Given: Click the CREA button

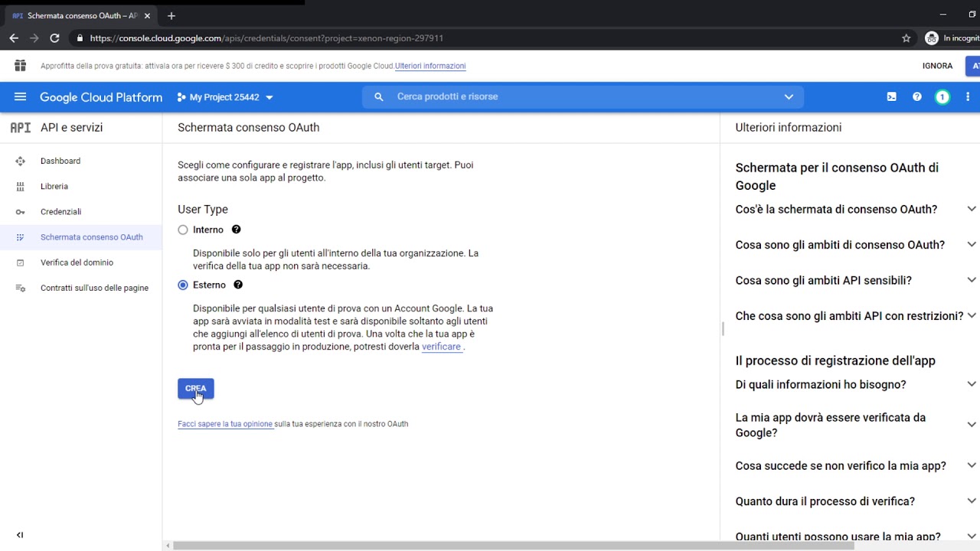Looking at the screenshot, I should (196, 389).
